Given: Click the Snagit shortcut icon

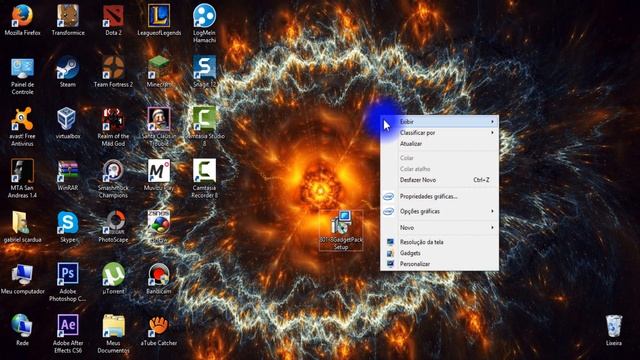Looking at the screenshot, I should pos(204,68).
